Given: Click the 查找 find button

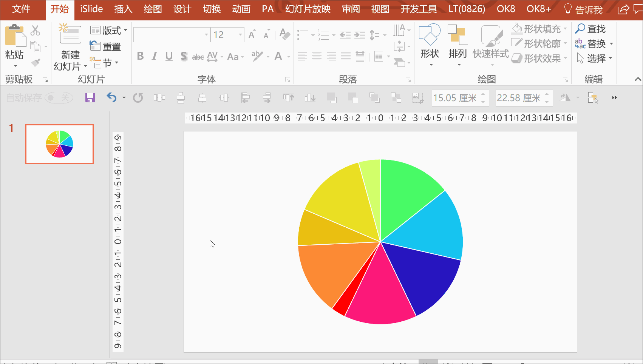Looking at the screenshot, I should (591, 29).
